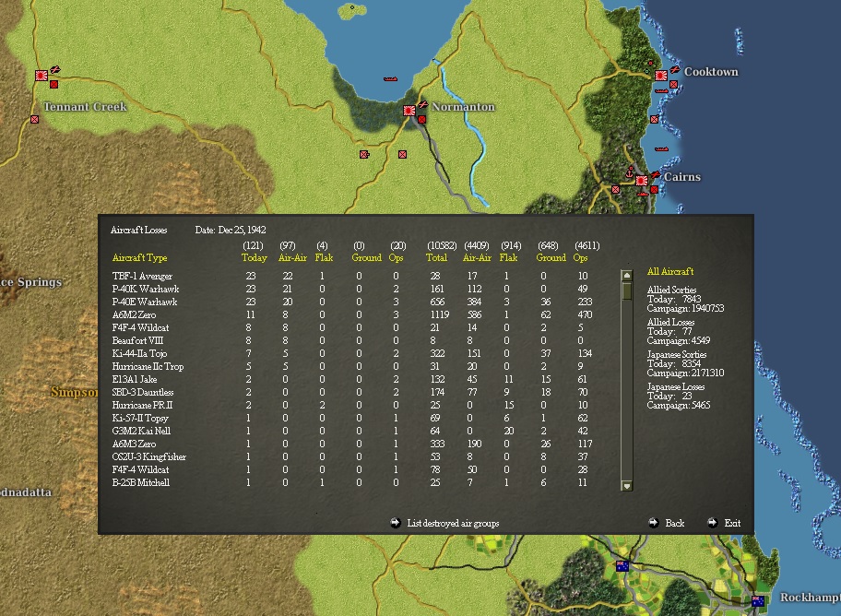Click the All Aircraft filter label

[x=670, y=271]
